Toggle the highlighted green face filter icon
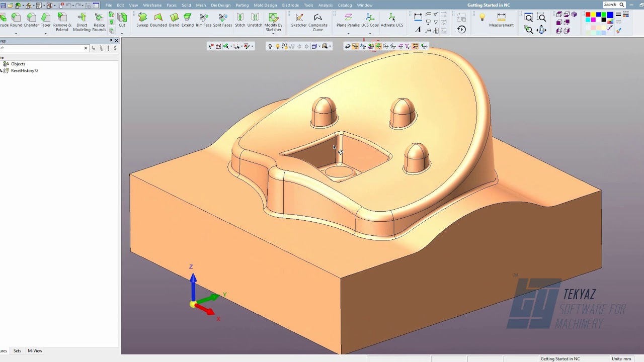The height and width of the screenshot is (362, 644). pos(378,46)
